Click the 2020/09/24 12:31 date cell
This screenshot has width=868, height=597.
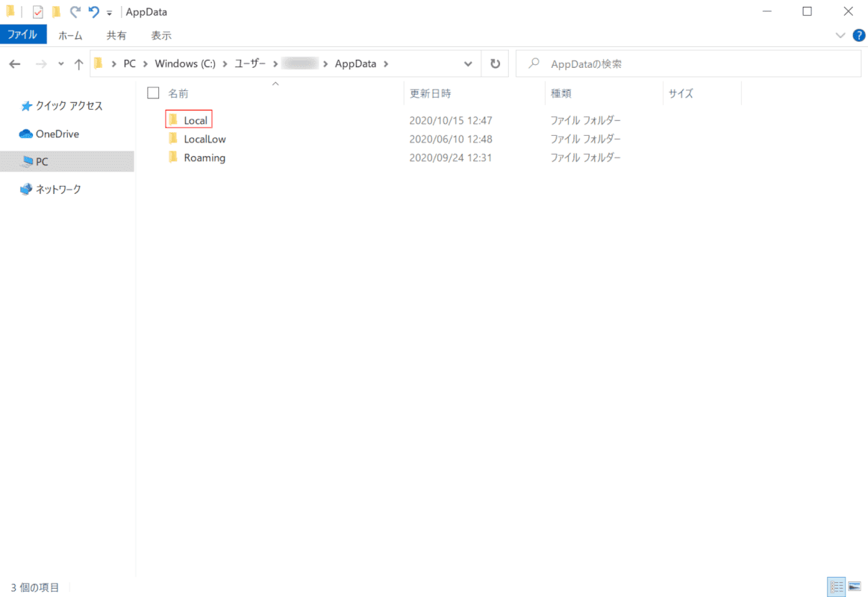[451, 157]
